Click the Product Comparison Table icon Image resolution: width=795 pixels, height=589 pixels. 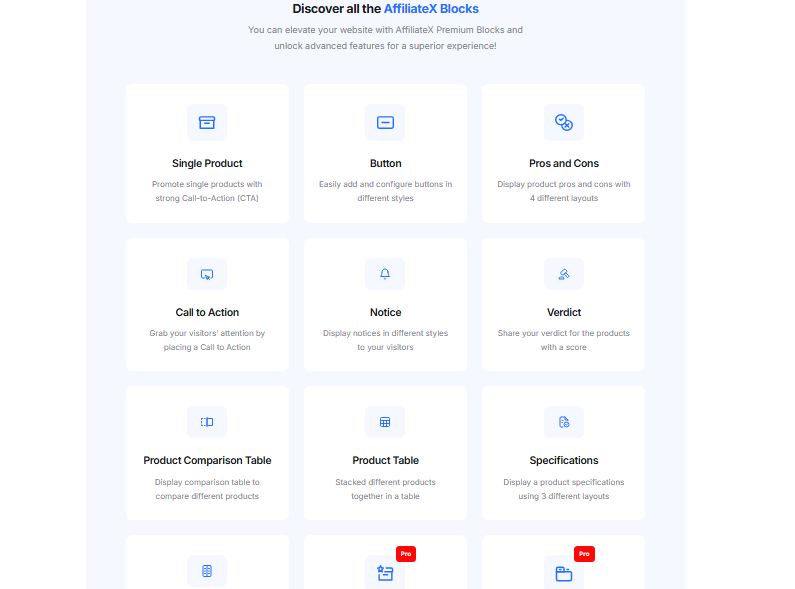click(207, 422)
